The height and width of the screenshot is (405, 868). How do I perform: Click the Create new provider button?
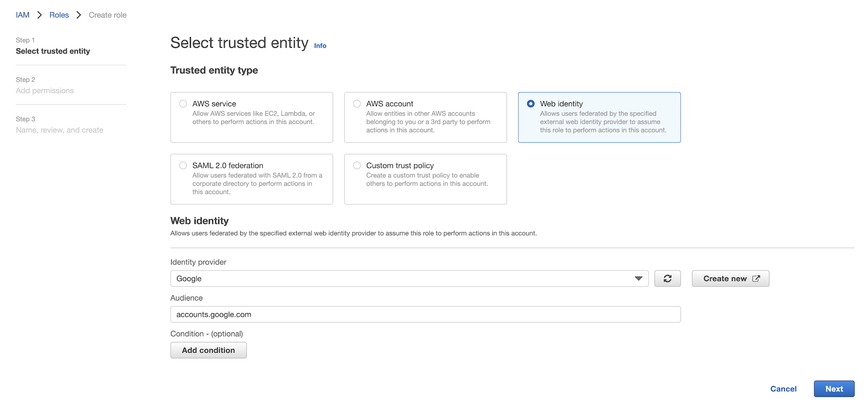coord(730,278)
